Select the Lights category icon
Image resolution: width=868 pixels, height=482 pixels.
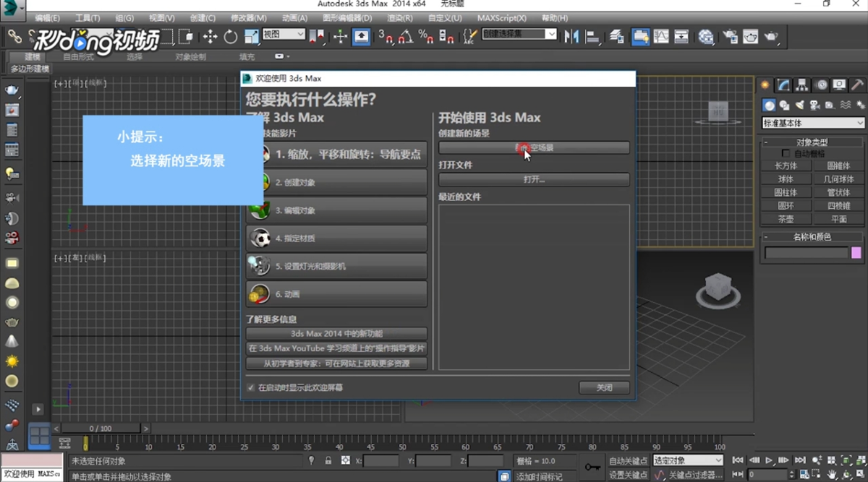point(799,105)
